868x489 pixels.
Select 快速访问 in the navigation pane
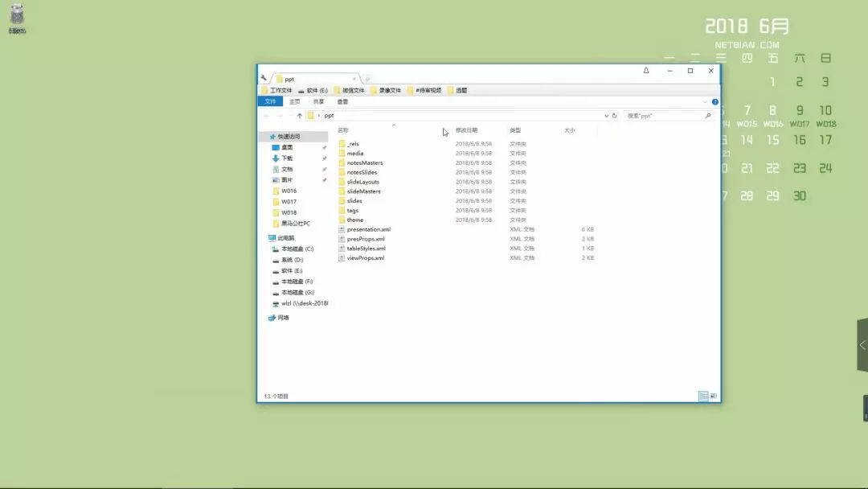pyautogui.click(x=289, y=137)
